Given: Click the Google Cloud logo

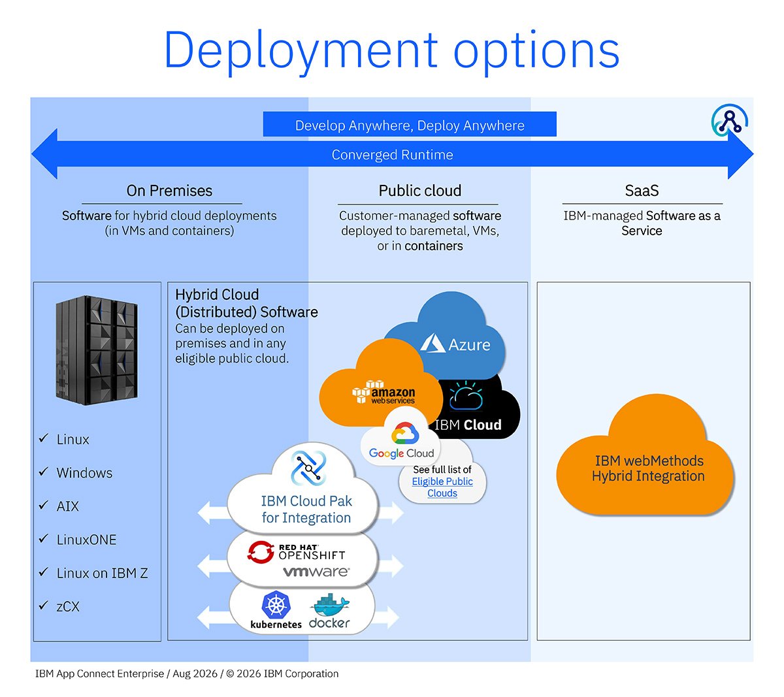Looking at the screenshot, I should point(402,441).
